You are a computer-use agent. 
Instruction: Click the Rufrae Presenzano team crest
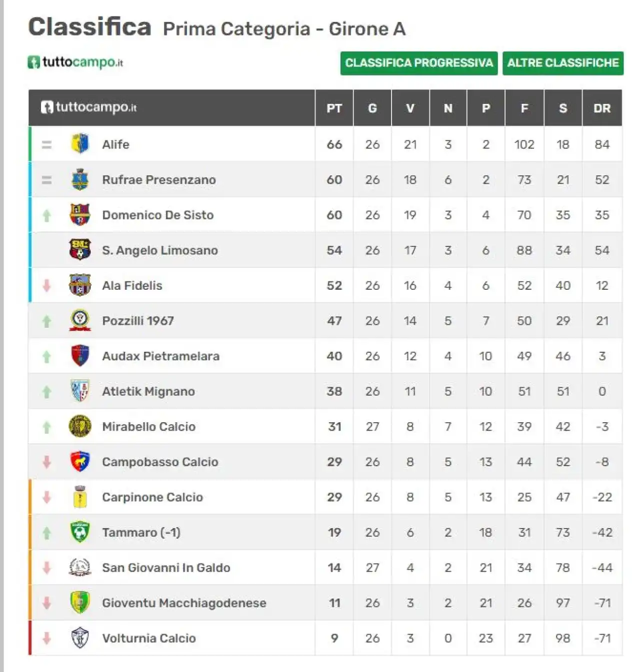80,179
